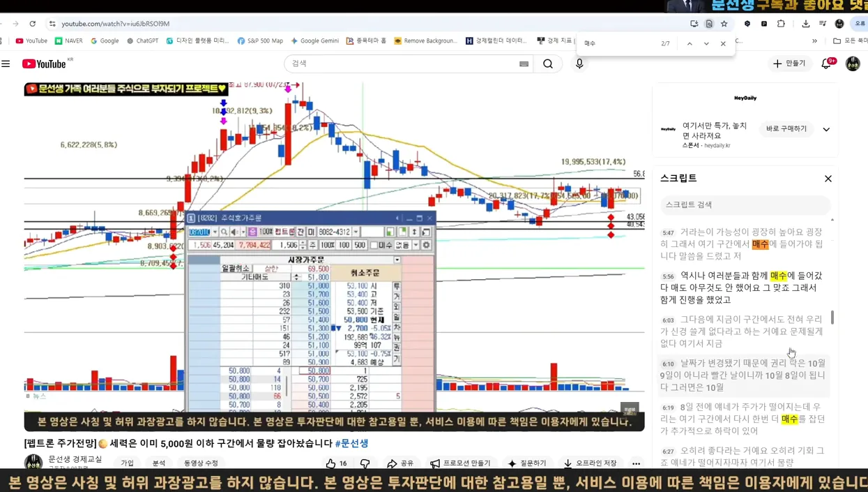Click the #문선생 hashtag link
This screenshot has width=868, height=492.
[351, 443]
